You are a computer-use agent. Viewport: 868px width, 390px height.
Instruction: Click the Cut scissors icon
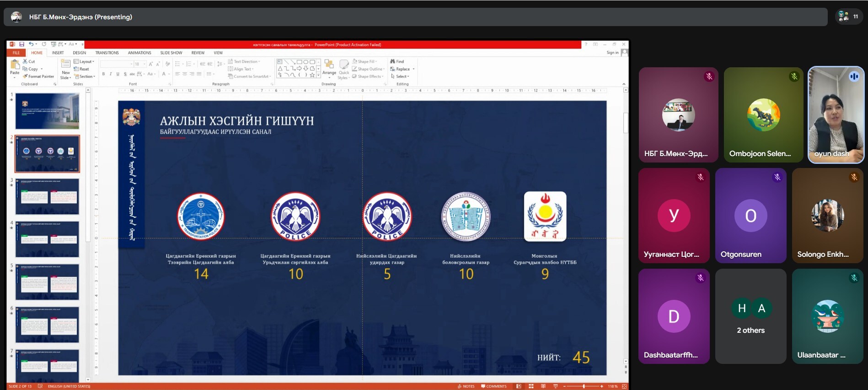26,61
